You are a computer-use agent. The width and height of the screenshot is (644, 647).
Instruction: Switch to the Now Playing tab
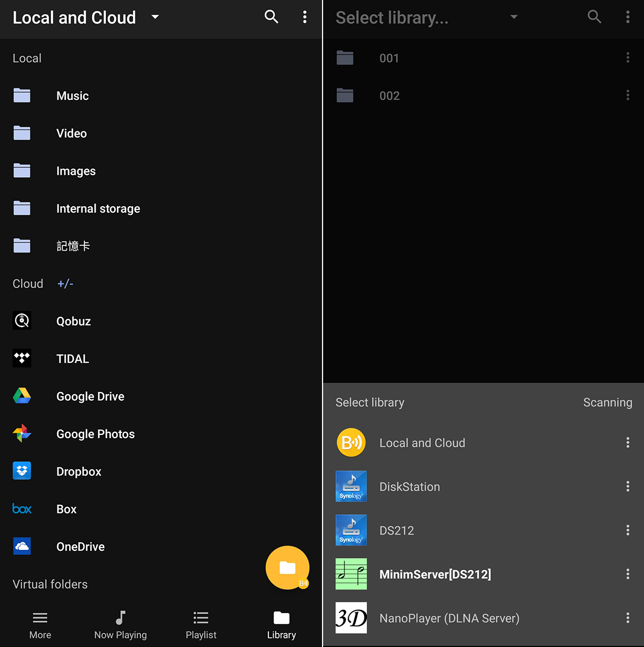(121, 626)
